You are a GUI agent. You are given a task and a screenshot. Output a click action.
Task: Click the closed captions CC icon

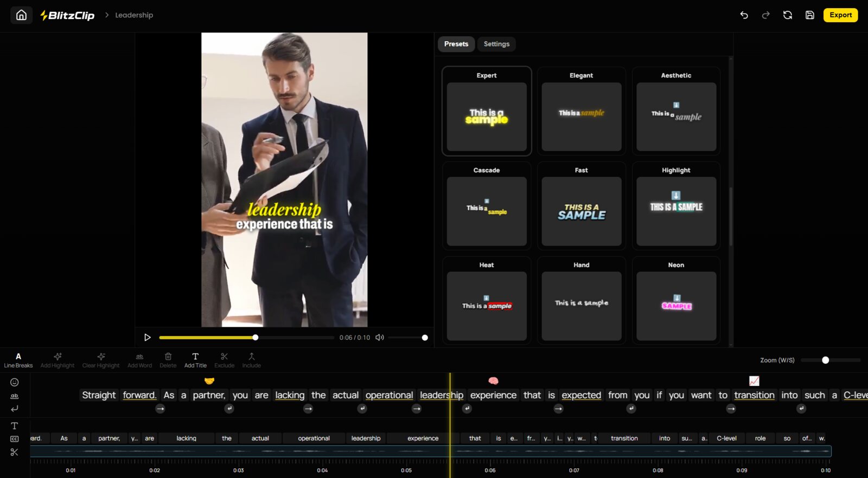(15, 439)
